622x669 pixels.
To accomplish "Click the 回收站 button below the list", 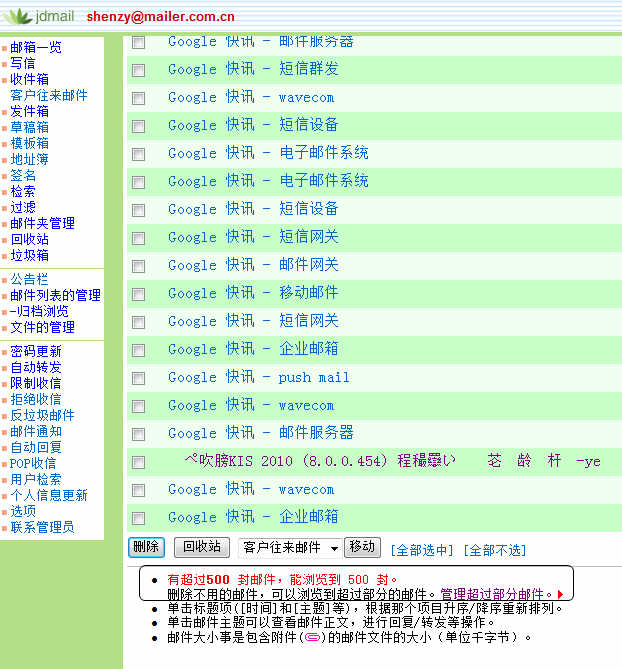I will coord(202,547).
